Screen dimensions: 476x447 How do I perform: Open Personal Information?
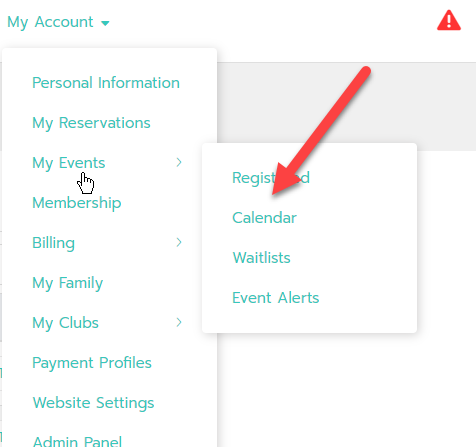[x=106, y=83]
